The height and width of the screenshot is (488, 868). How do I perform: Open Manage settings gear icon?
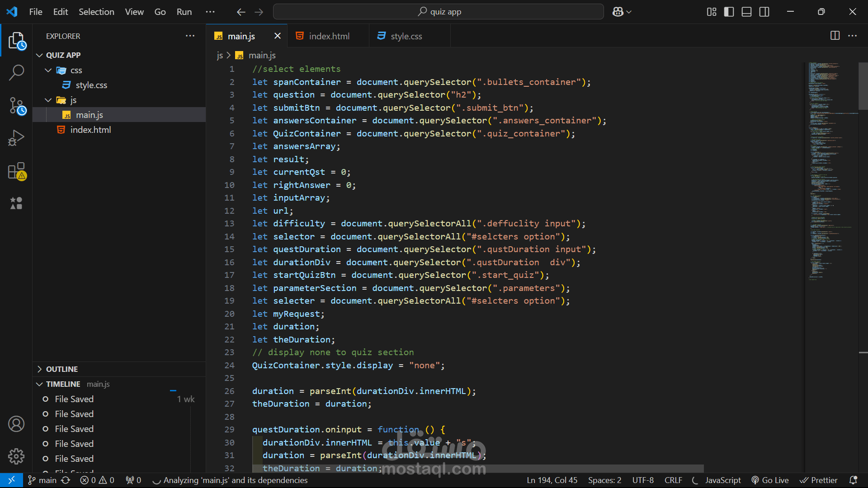(x=16, y=456)
